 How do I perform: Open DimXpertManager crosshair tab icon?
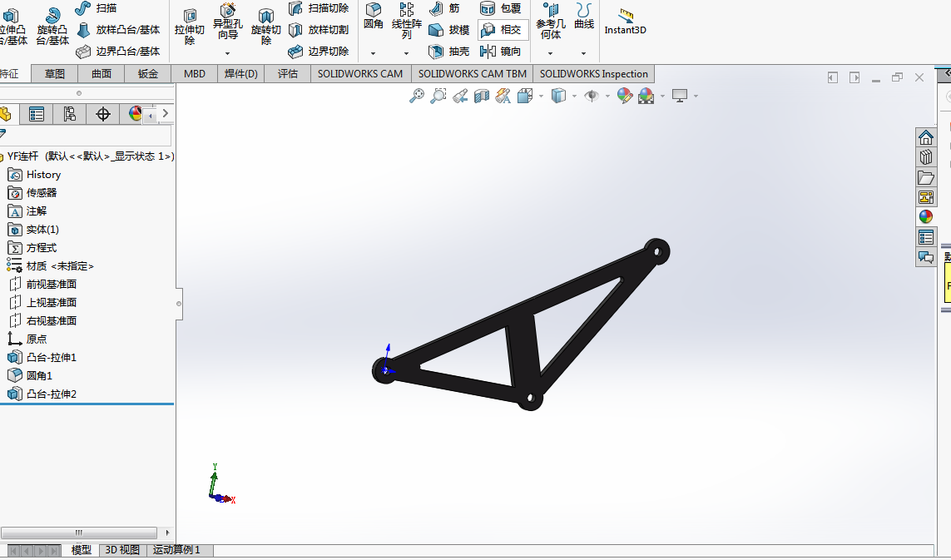click(x=102, y=114)
